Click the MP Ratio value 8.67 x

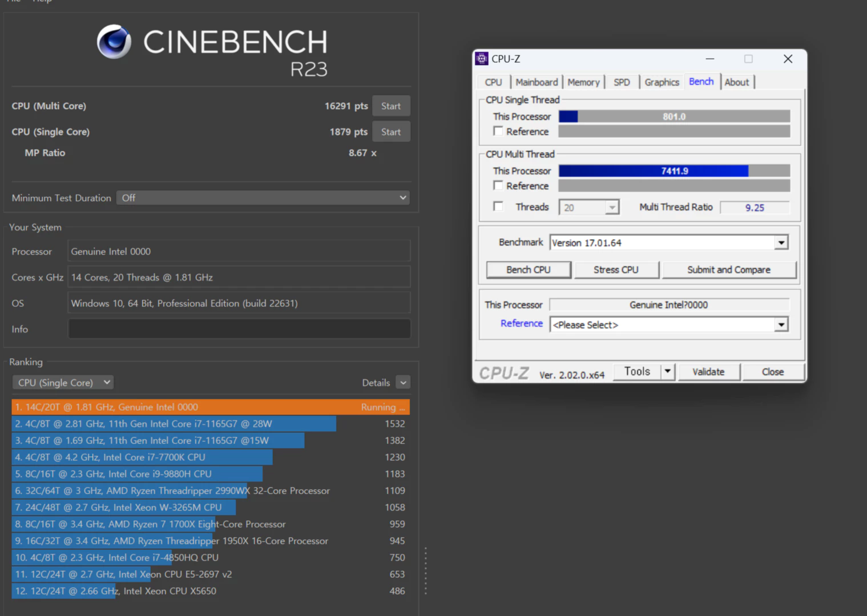coord(362,153)
